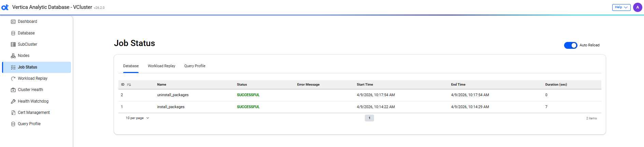The image size is (644, 147).
Task: Click the Query Profile sidebar icon
Action: click(13, 124)
